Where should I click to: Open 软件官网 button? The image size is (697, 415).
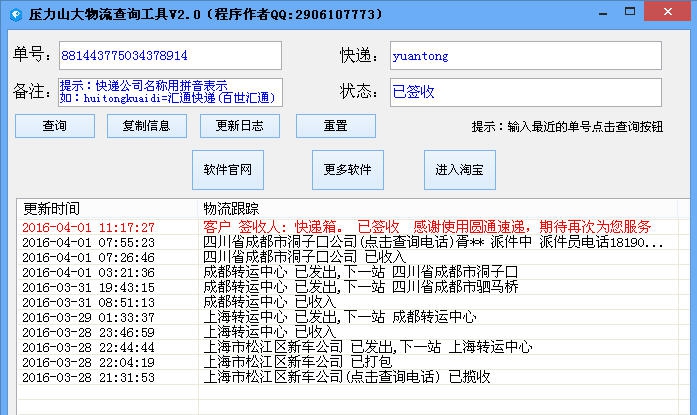point(228,170)
